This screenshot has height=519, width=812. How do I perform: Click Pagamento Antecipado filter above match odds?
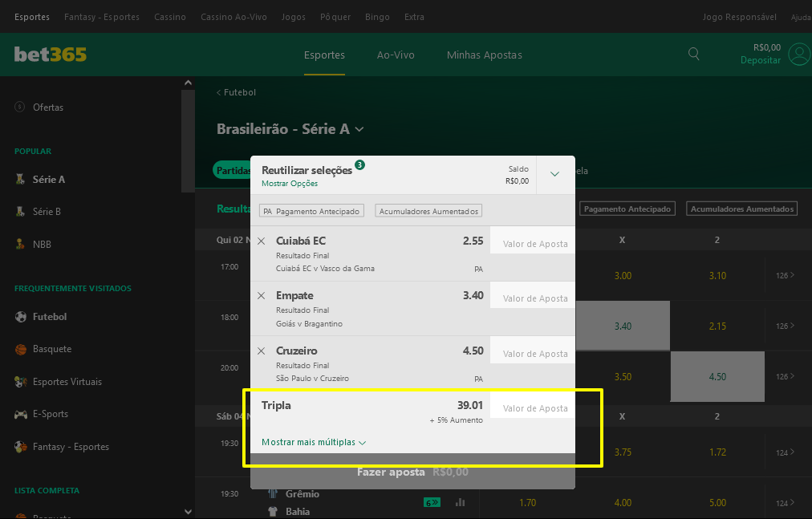627,209
